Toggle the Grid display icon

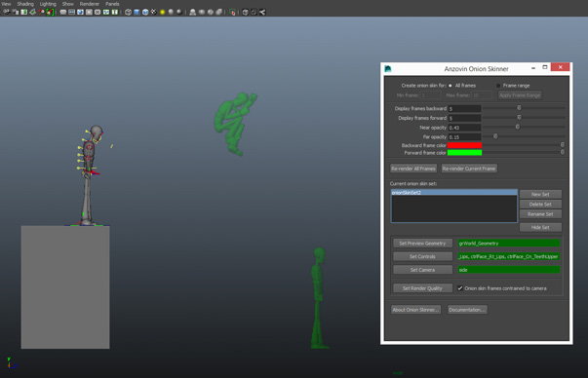(x=63, y=12)
